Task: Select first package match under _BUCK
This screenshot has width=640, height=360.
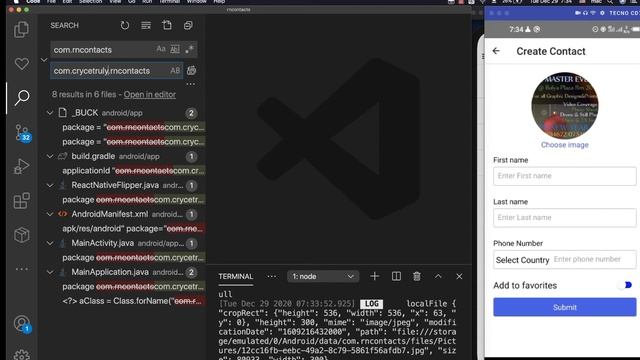Action: [x=133, y=127]
